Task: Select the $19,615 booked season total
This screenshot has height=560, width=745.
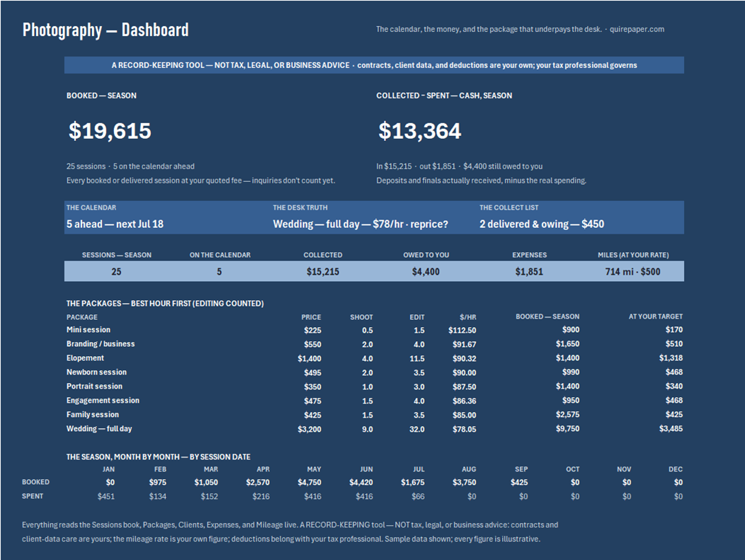Action: pos(110,130)
